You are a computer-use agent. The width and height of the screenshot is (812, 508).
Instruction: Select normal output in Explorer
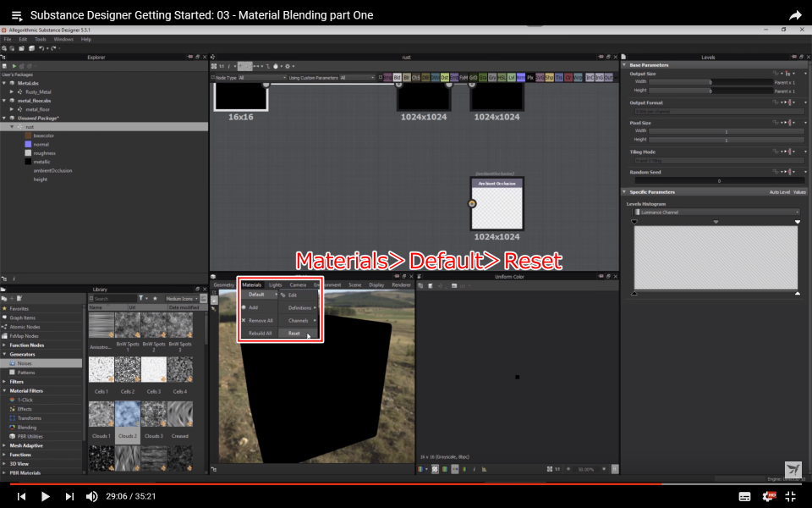pos(41,145)
